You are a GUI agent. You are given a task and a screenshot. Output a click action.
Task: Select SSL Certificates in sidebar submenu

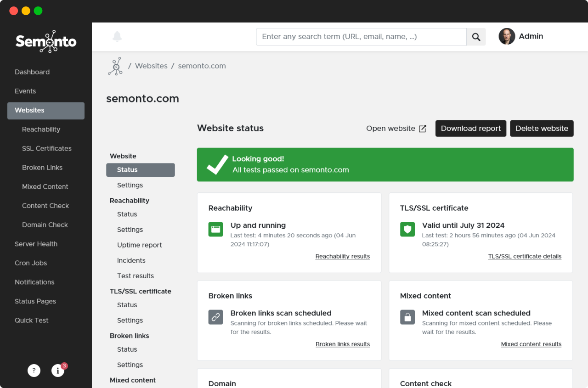pos(47,148)
